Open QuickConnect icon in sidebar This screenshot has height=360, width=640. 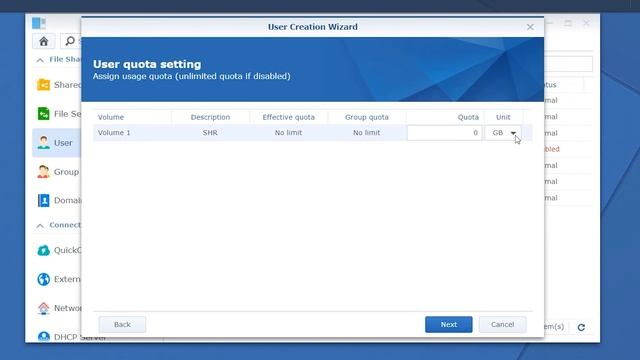pos(43,250)
